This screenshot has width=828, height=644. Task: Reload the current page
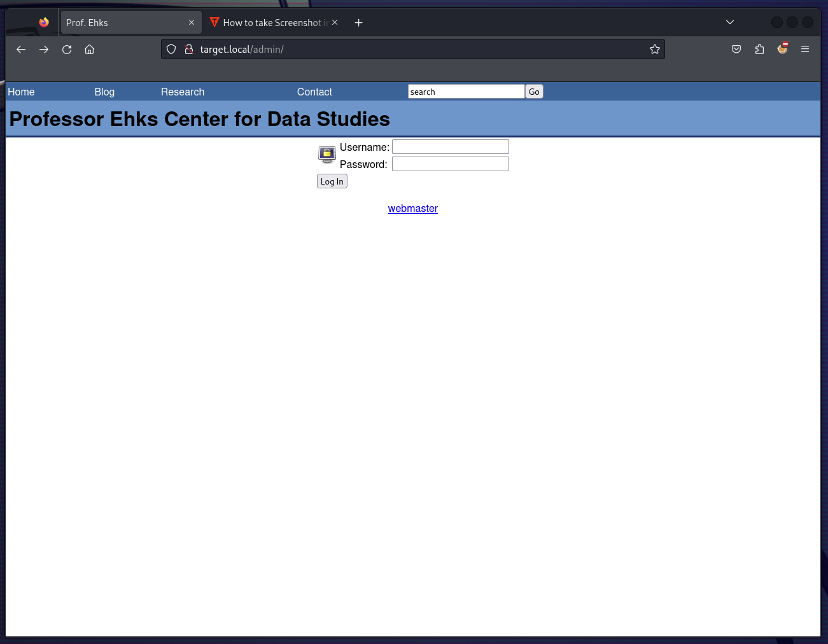pyautogui.click(x=67, y=49)
